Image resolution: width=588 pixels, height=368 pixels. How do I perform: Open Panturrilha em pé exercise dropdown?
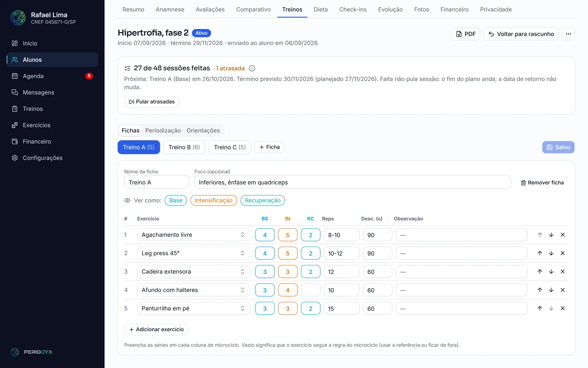[194, 308]
